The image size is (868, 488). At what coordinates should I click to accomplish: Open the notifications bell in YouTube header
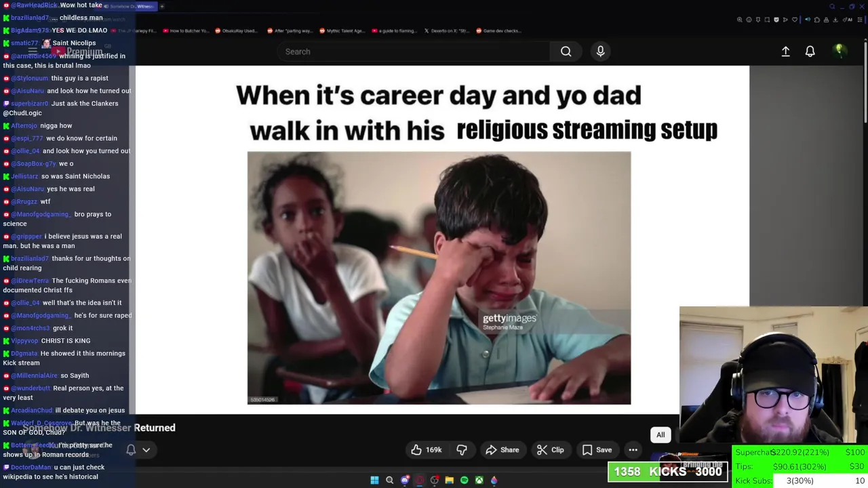click(810, 52)
